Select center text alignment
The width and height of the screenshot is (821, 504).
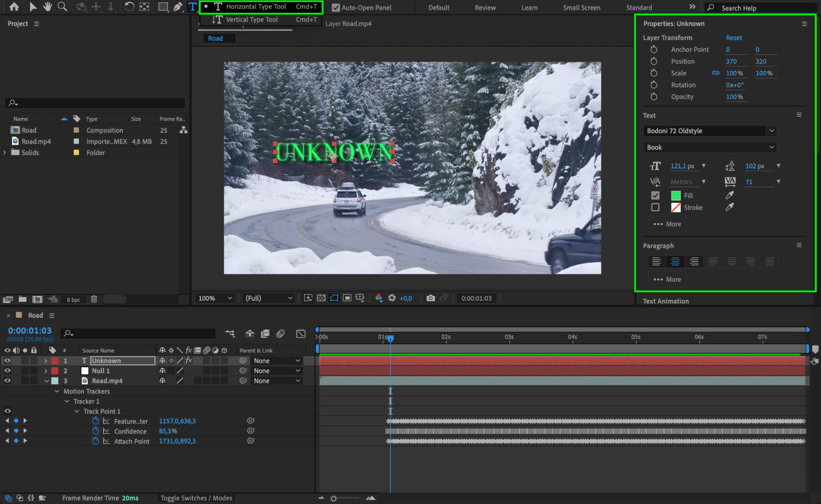click(675, 262)
